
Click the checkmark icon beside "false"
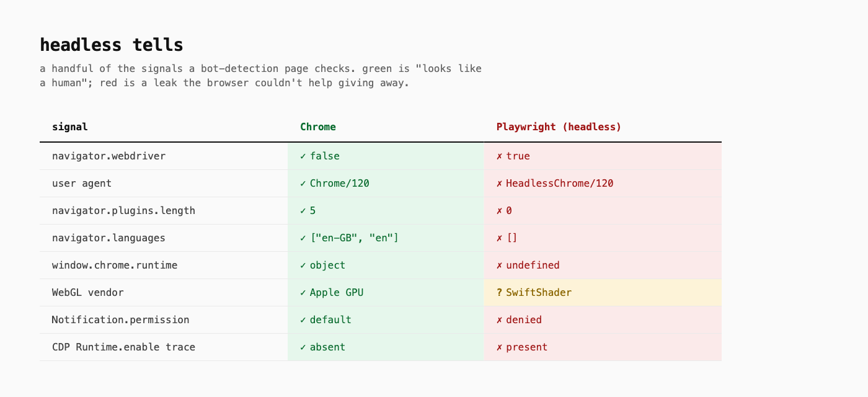click(303, 156)
